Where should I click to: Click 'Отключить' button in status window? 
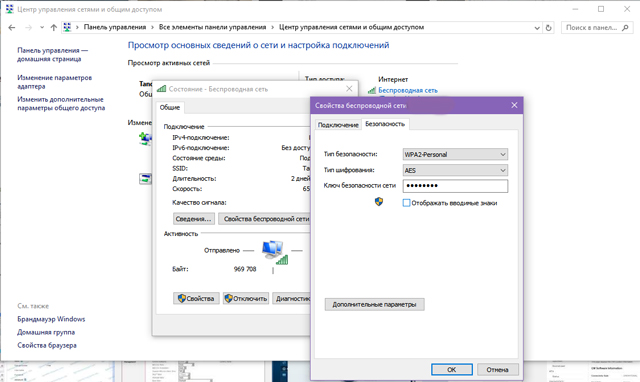click(x=246, y=298)
